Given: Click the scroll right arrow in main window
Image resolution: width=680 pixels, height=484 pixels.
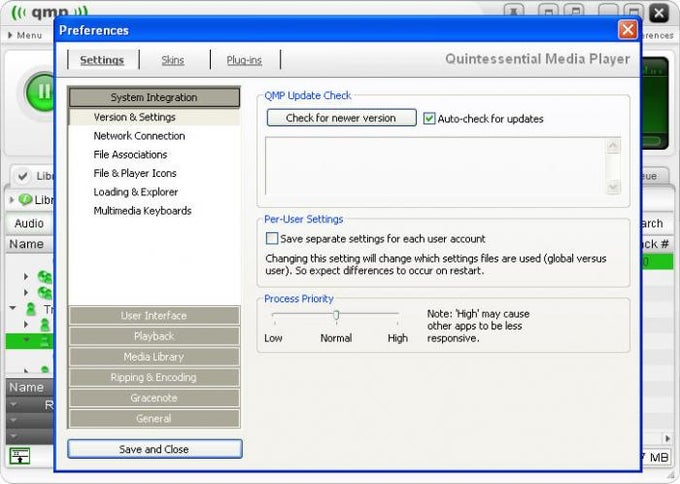Looking at the screenshot, I should tap(668, 438).
